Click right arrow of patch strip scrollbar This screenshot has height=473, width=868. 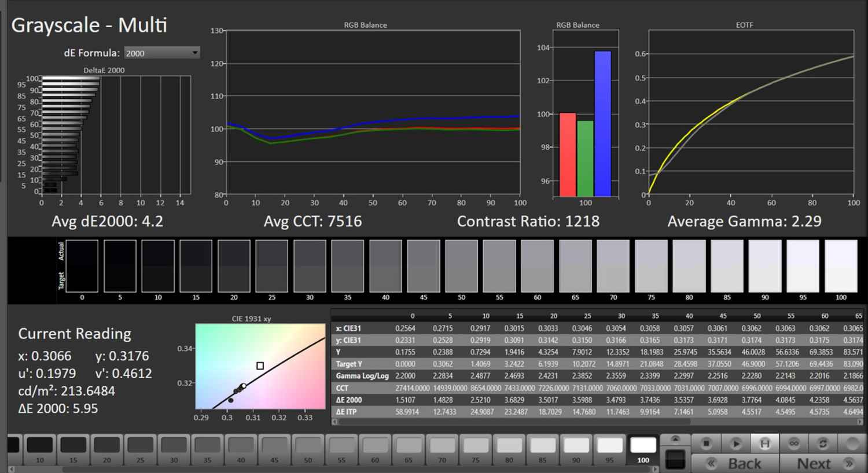[x=656, y=469]
